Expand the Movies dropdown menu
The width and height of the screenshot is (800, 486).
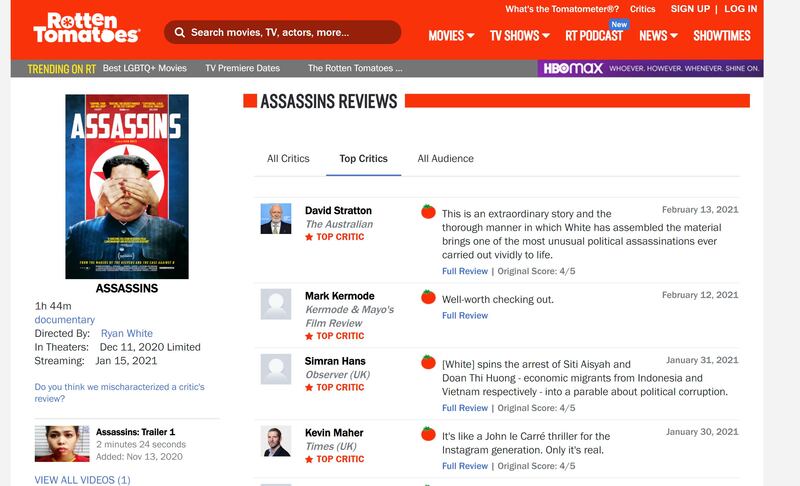pos(451,36)
